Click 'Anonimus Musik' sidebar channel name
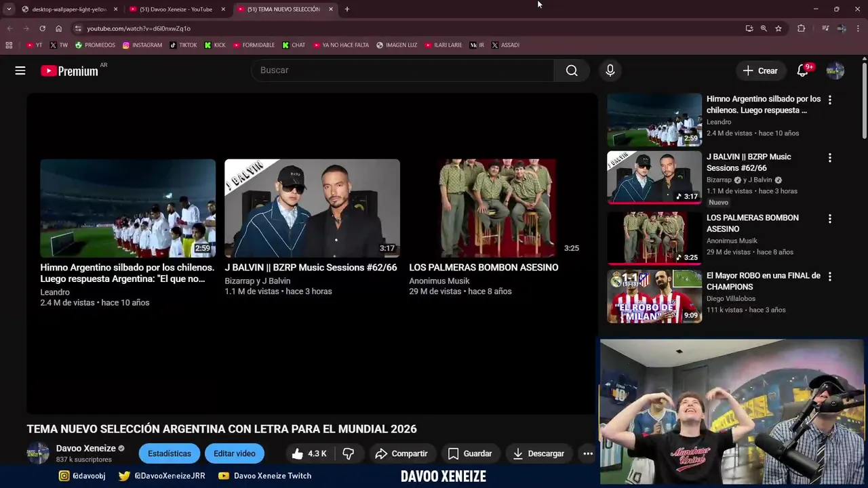Viewport: 868px width, 488px height. click(x=732, y=241)
